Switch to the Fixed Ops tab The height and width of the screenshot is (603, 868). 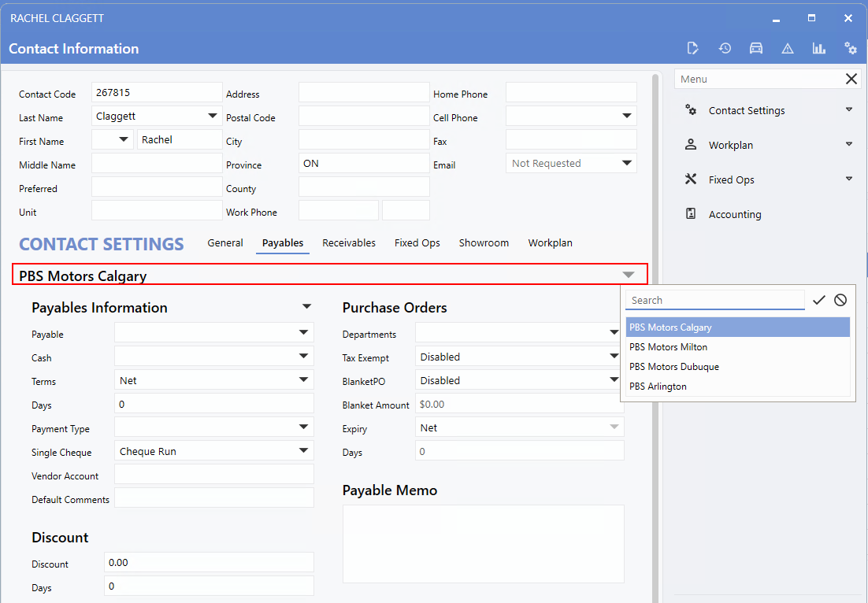coord(417,243)
